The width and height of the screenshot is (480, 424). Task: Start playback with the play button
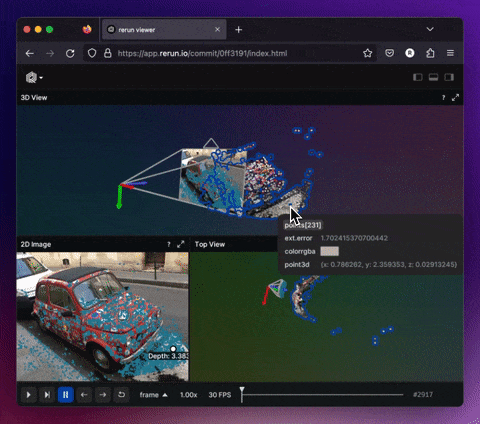coord(29,395)
